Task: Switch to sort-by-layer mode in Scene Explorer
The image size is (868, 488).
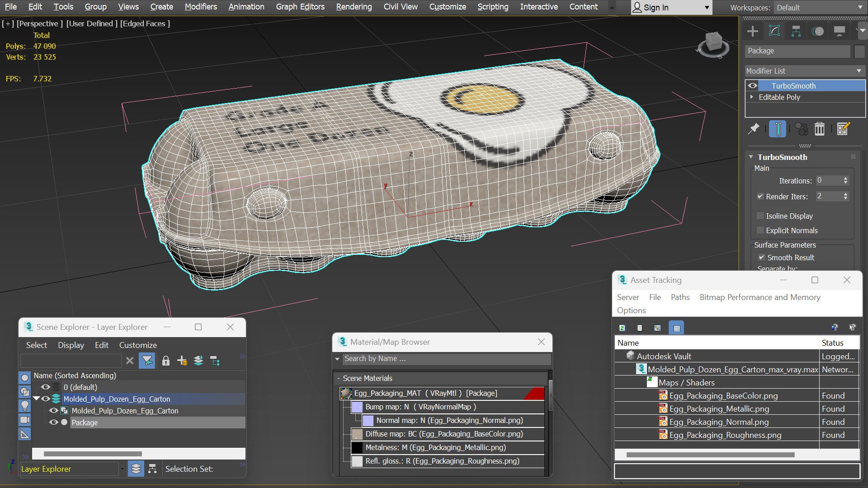Action: pos(136,469)
